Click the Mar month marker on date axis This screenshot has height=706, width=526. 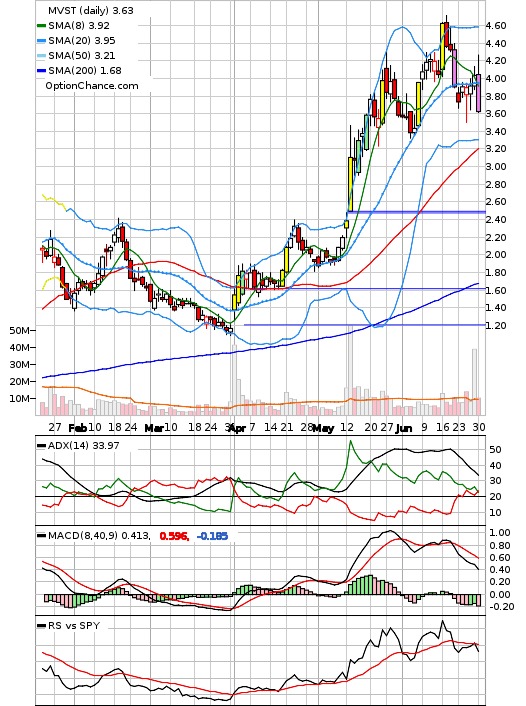click(x=154, y=428)
